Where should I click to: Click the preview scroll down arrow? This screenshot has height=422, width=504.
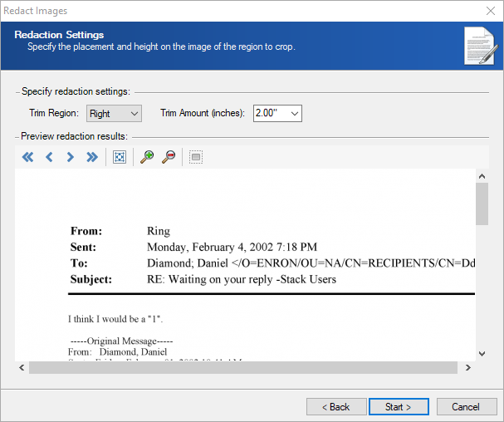point(482,353)
